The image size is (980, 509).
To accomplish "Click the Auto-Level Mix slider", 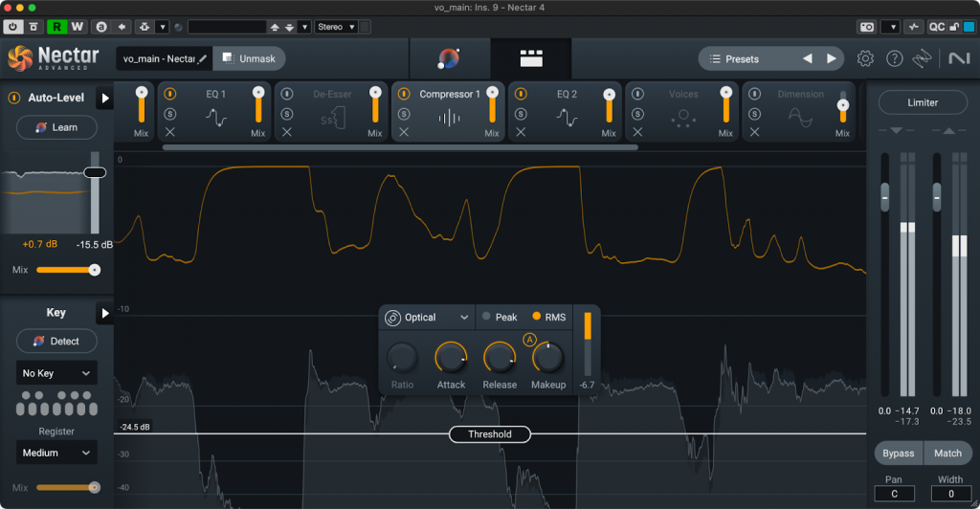I will click(67, 270).
